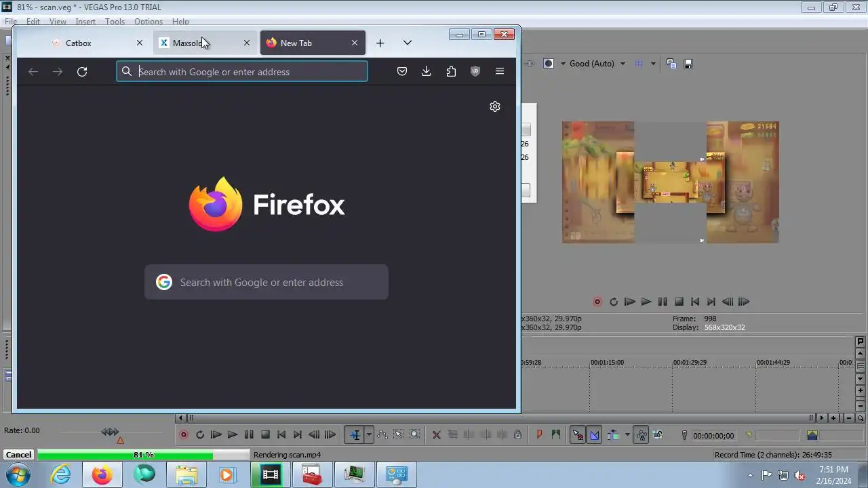868x488 pixels.
Task: Toggle Enable Snapping in Vegas toolbar
Action: pyautogui.click(x=578, y=435)
